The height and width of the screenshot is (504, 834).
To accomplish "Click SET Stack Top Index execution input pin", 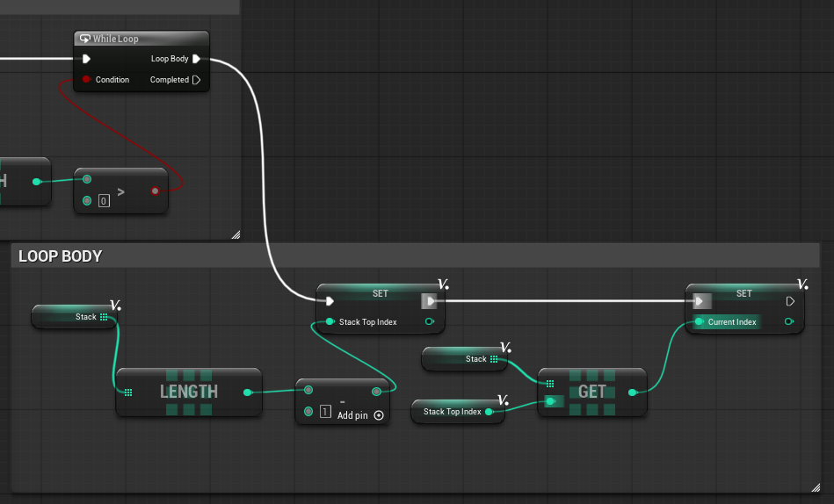I will tap(330, 301).
